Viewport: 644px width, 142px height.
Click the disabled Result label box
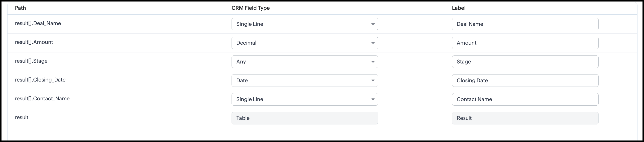pyautogui.click(x=525, y=118)
